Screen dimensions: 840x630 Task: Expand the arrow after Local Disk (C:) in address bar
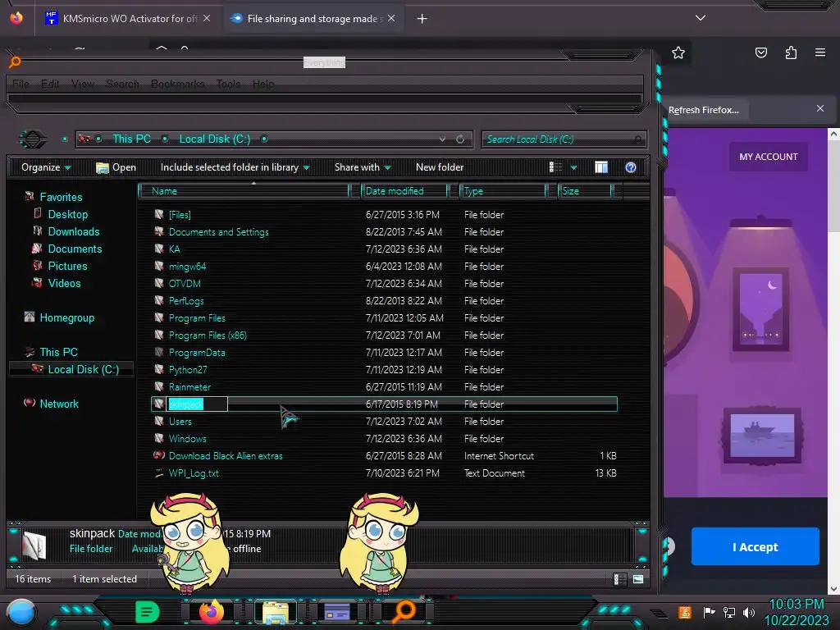point(264,139)
